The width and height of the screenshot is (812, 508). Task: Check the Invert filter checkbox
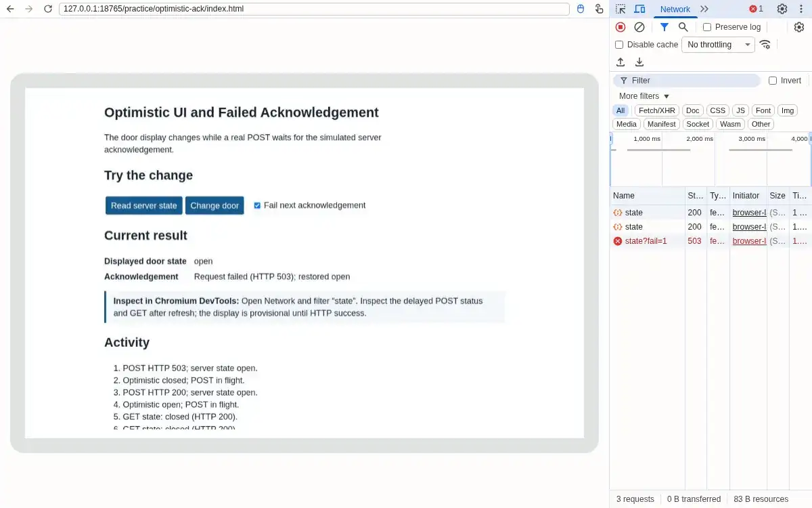[x=773, y=81]
